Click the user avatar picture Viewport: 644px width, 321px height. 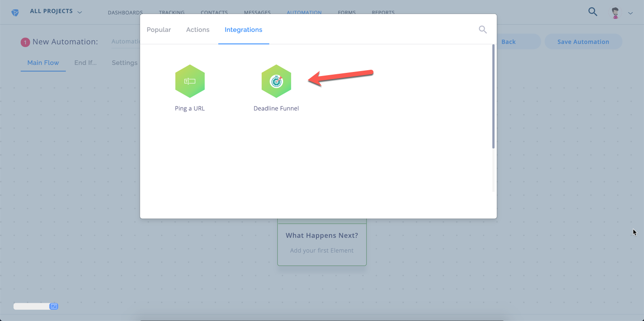616,13
